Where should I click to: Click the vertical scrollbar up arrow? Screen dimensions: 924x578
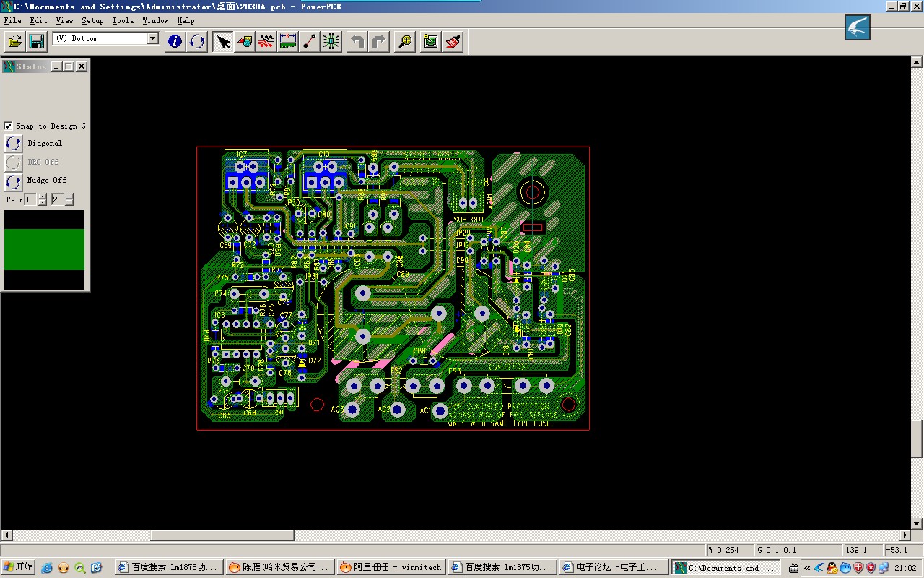click(x=917, y=63)
